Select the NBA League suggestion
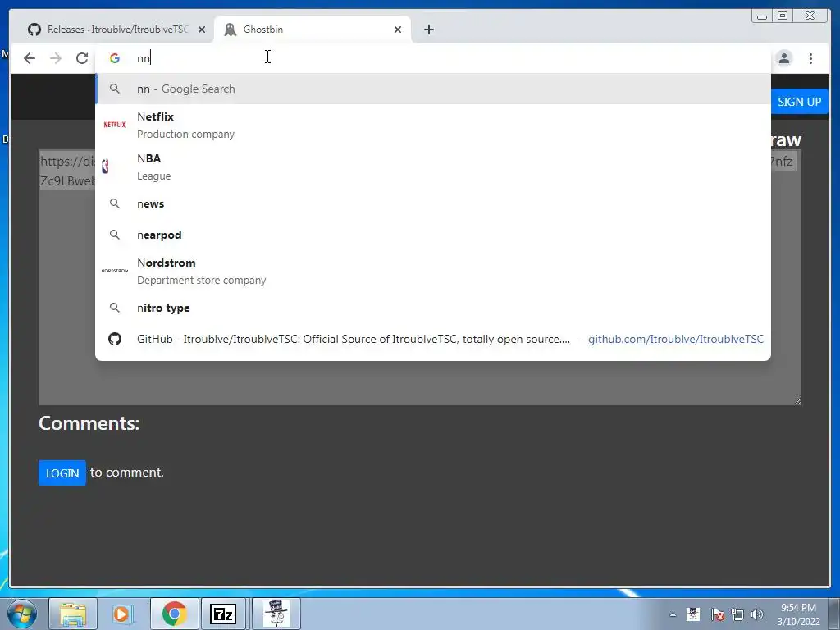 (433, 167)
